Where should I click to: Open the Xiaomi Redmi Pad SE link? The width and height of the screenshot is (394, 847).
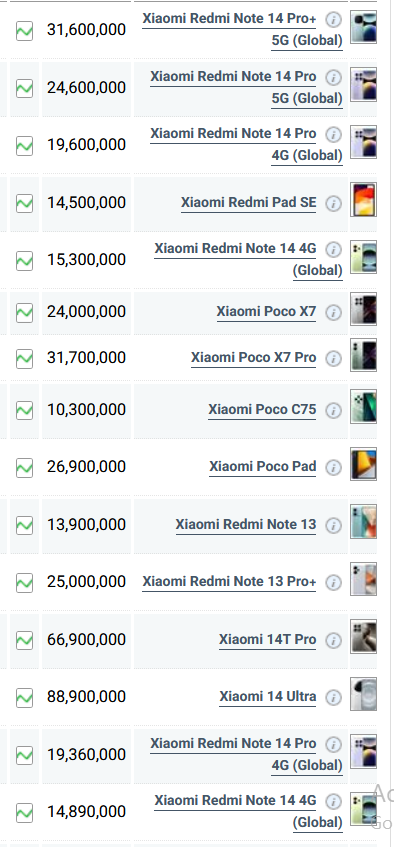[x=249, y=203]
